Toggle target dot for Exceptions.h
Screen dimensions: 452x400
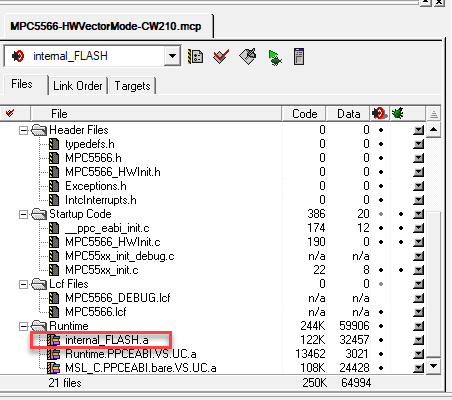click(x=381, y=186)
